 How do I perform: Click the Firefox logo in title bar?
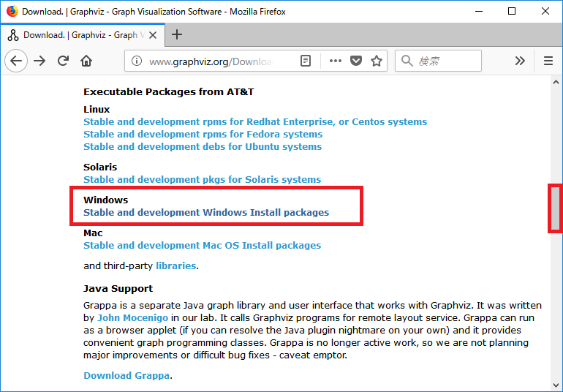click(x=12, y=11)
